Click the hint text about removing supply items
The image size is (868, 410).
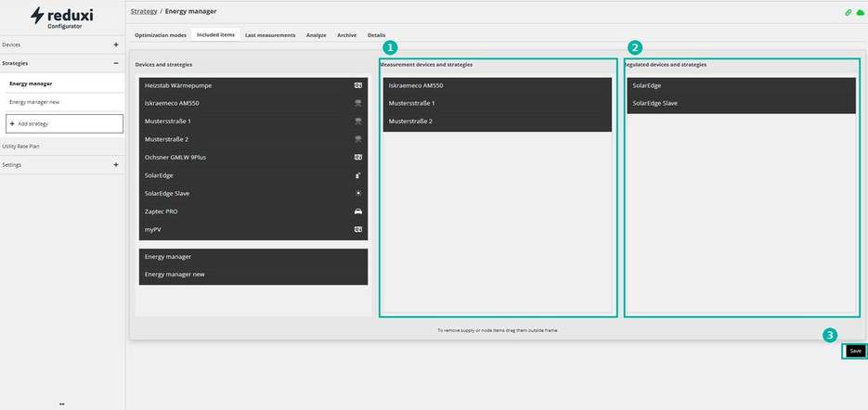tap(497, 330)
